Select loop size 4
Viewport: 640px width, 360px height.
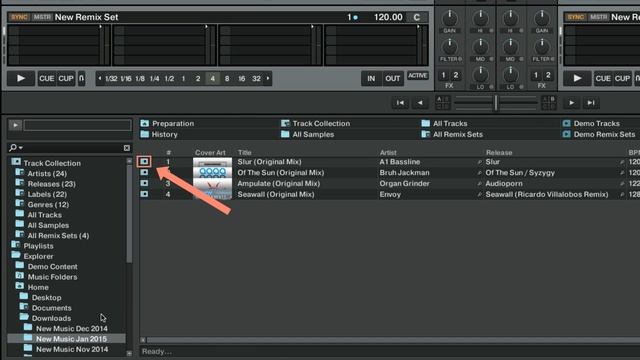pos(212,79)
